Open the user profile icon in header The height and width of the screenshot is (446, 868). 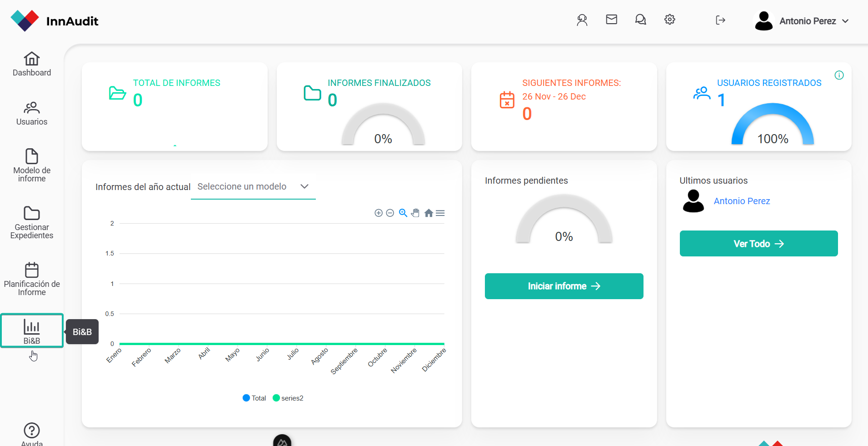click(582, 20)
